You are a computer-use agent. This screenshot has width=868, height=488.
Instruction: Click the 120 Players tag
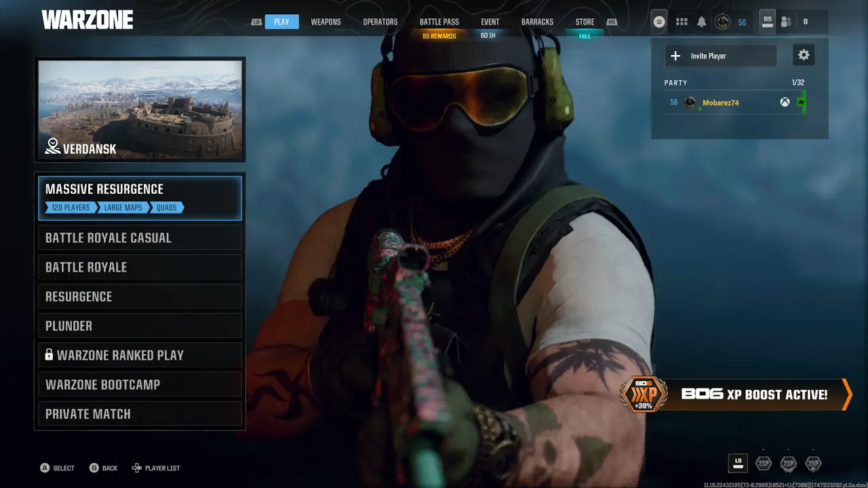coord(71,208)
